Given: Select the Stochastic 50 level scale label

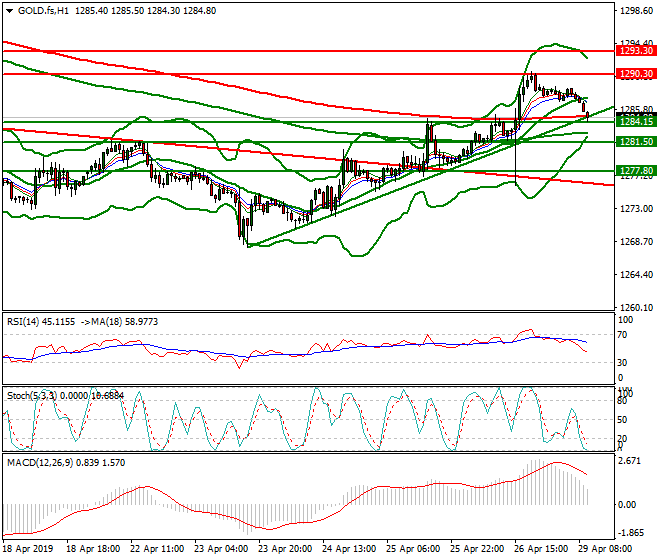Looking at the screenshot, I should coord(622,420).
